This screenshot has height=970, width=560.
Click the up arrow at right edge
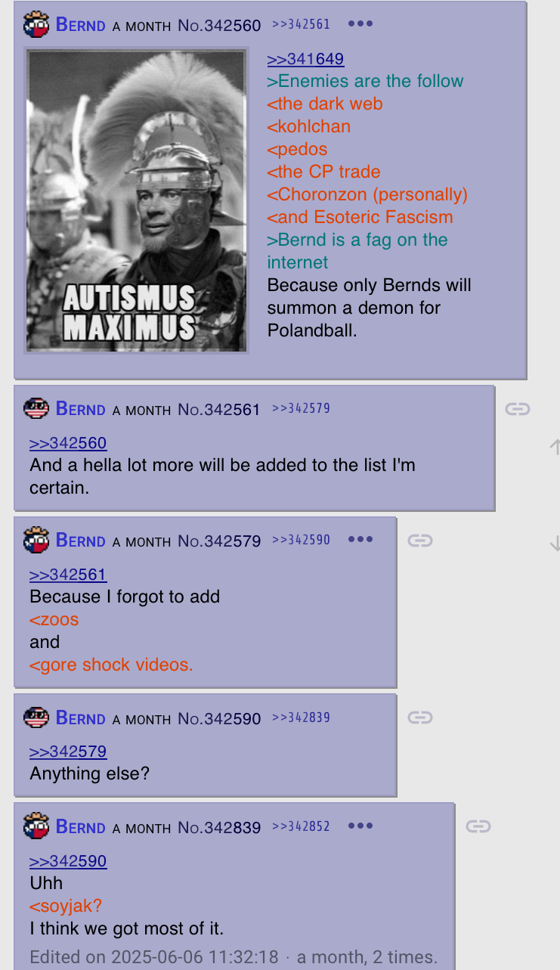(555, 447)
